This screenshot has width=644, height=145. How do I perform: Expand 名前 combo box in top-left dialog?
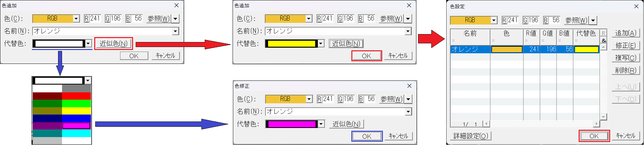point(176,31)
